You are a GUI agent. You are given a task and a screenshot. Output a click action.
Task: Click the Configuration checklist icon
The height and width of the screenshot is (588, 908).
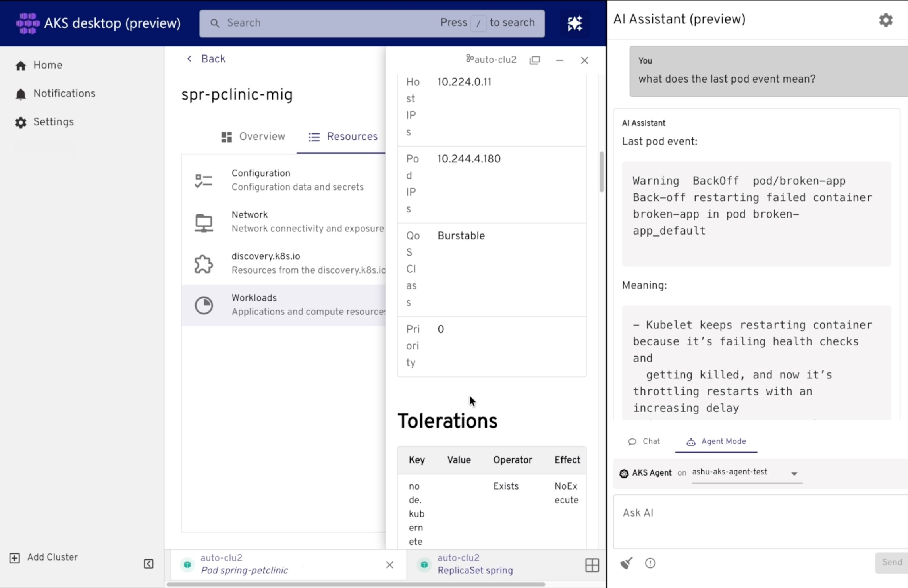[204, 181]
